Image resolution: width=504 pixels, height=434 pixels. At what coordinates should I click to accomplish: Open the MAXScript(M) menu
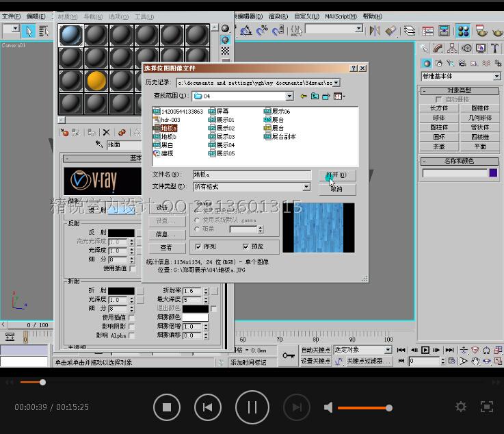(x=341, y=16)
